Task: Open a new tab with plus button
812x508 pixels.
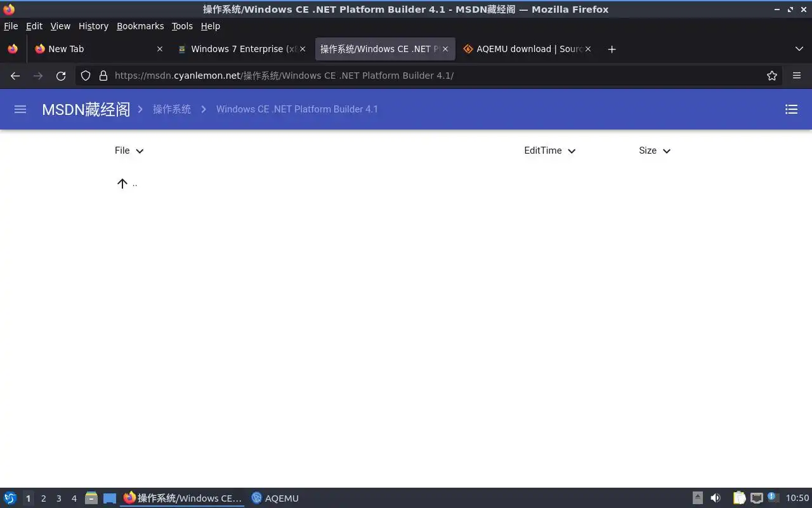Action: pyautogui.click(x=612, y=49)
